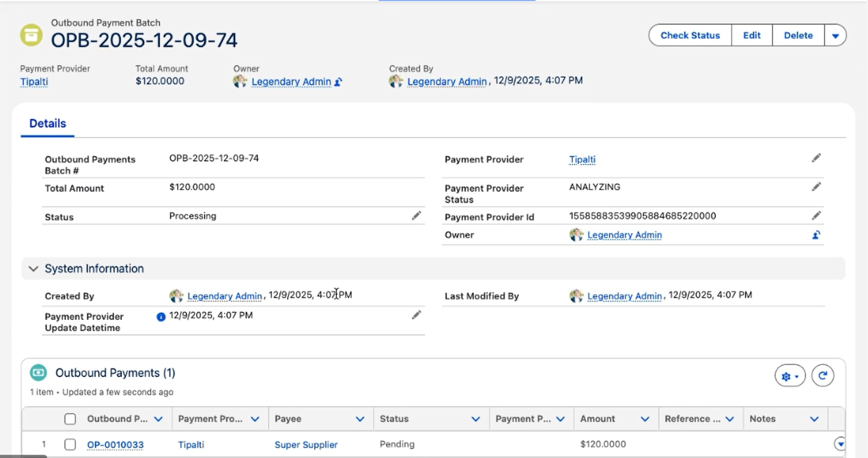Open the list settings gear dropdown
Image resolution: width=868 pixels, height=458 pixels.
pos(790,376)
